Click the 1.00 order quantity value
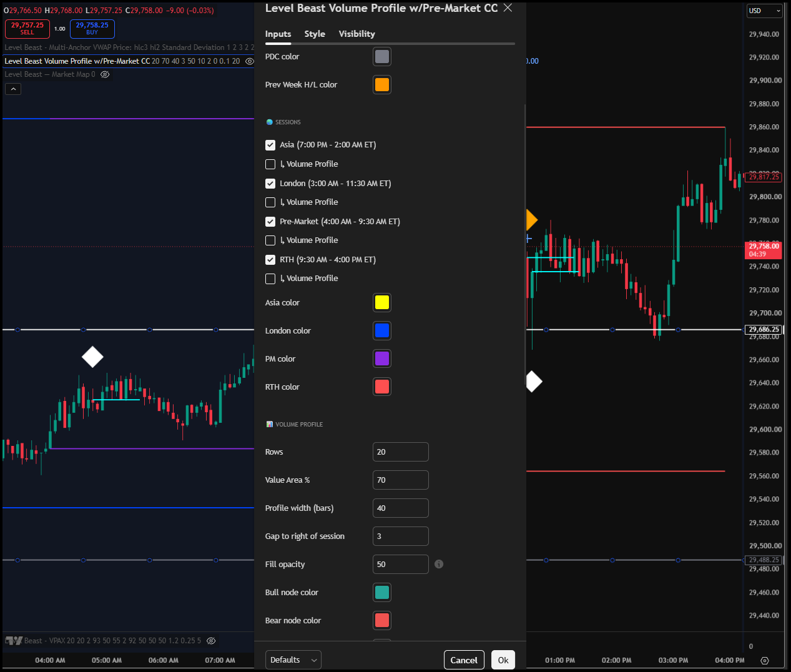The image size is (791, 672). pyautogui.click(x=60, y=29)
